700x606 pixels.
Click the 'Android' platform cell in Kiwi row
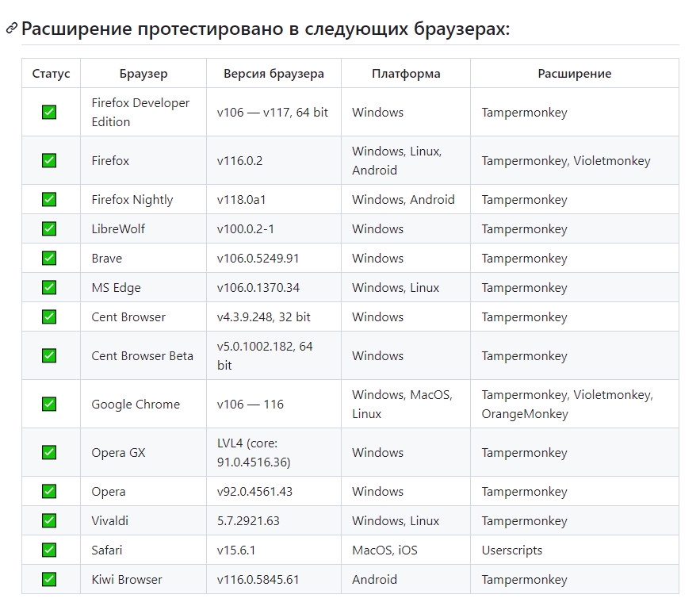coord(406,579)
